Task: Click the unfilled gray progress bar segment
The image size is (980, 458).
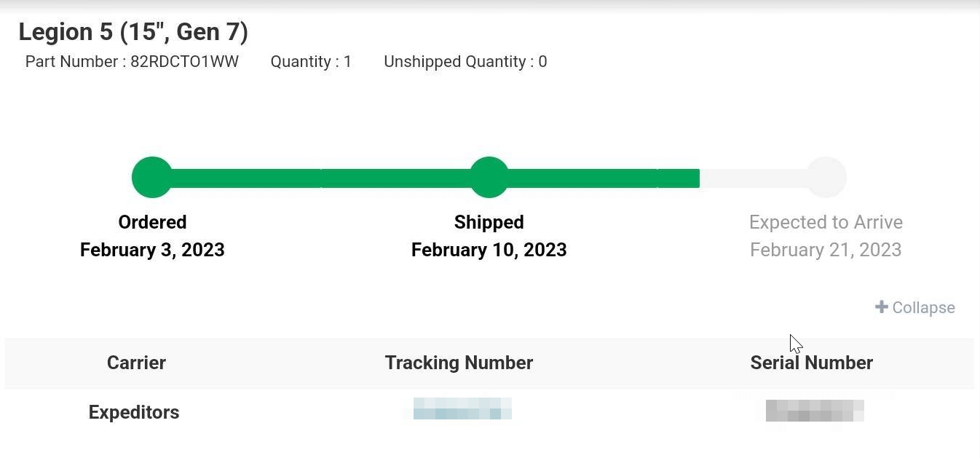Action: [x=754, y=178]
